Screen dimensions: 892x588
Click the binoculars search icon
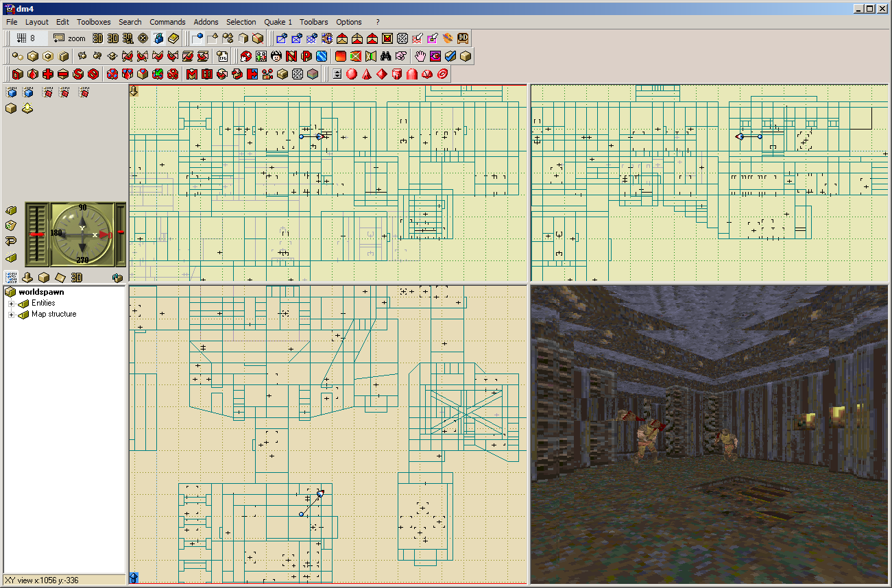click(x=386, y=56)
